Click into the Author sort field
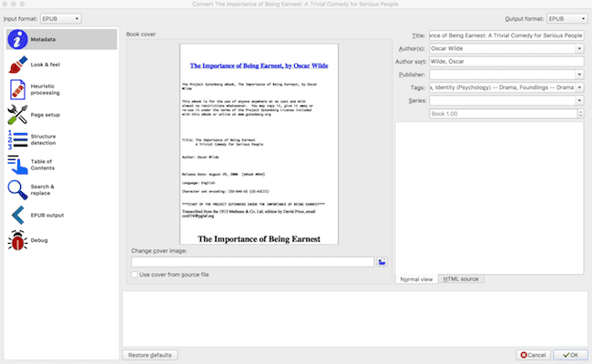This screenshot has width=592, height=364. click(x=506, y=62)
